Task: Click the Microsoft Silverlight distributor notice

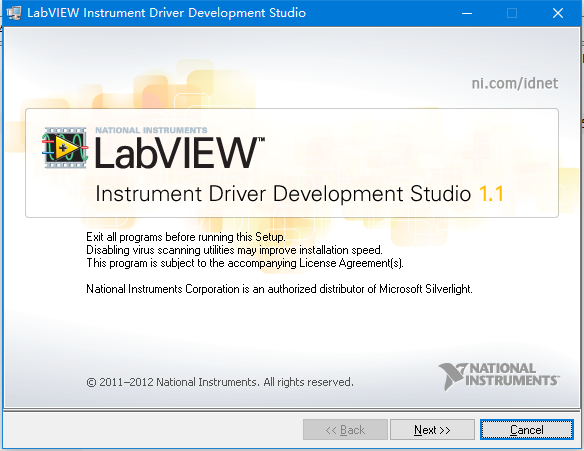Action: (x=279, y=289)
